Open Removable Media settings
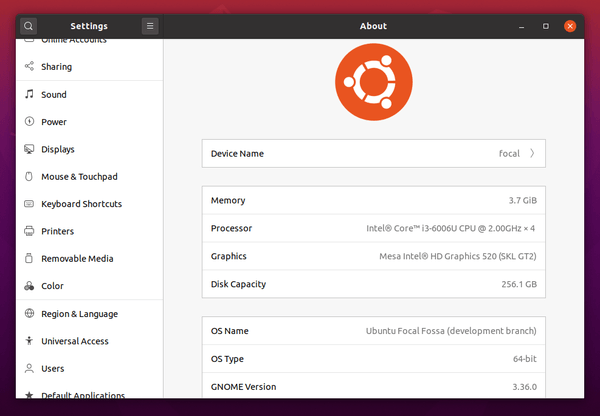The height and width of the screenshot is (416, 600). coord(90,259)
